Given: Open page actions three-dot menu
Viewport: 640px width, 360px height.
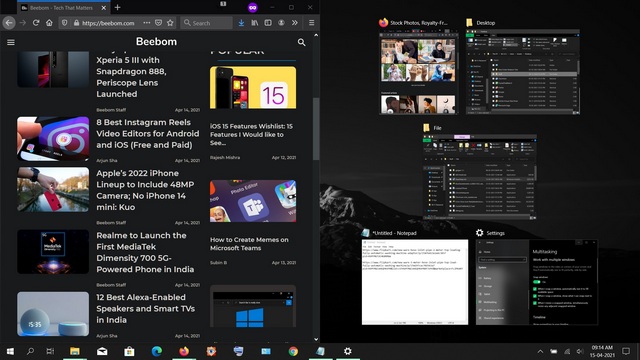Looking at the screenshot, I should pyautogui.click(x=147, y=23).
